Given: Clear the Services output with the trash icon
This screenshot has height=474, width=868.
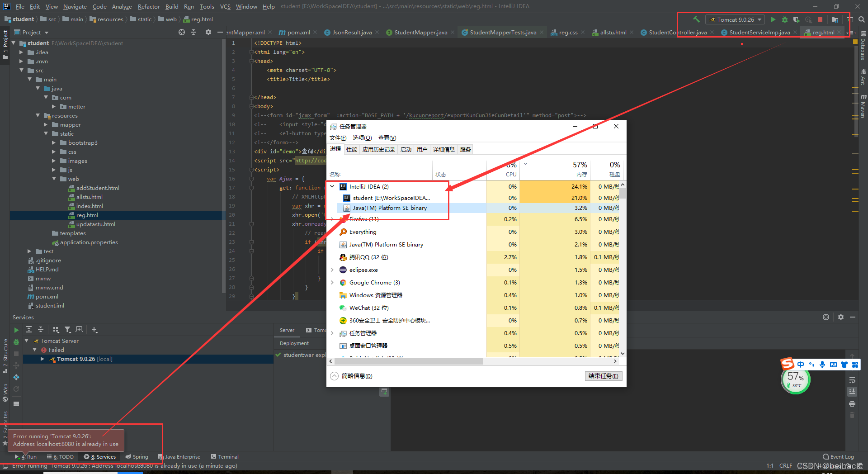Looking at the screenshot, I should click(852, 415).
